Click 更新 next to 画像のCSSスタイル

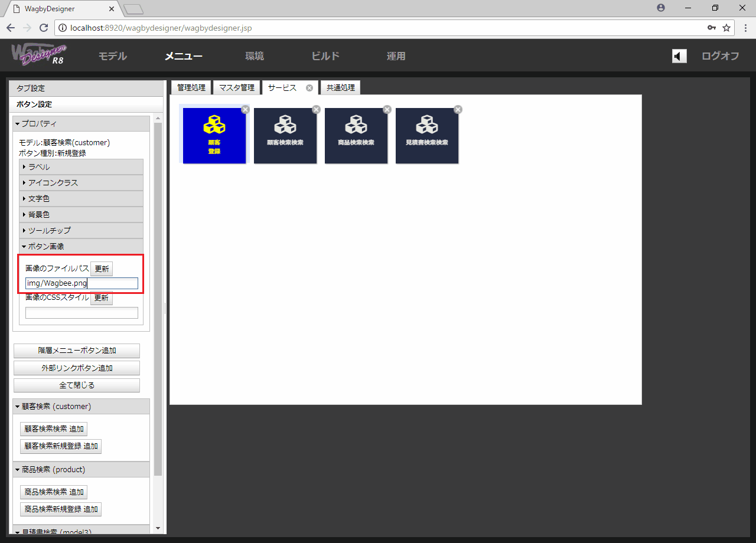(102, 298)
